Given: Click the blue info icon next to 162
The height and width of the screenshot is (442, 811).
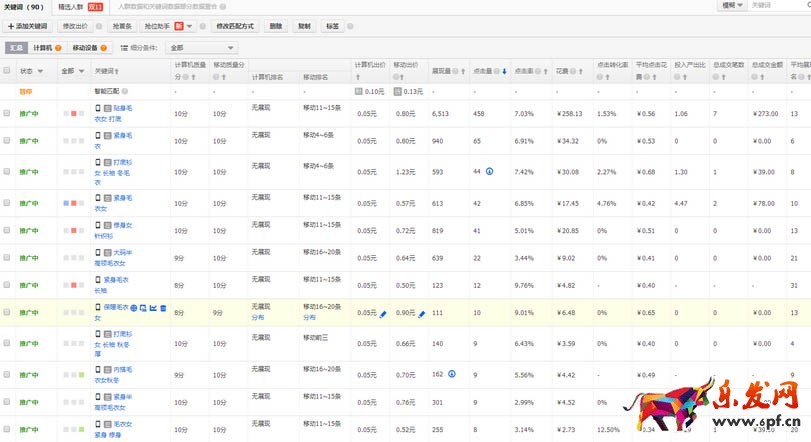Looking at the screenshot, I should 451,373.
